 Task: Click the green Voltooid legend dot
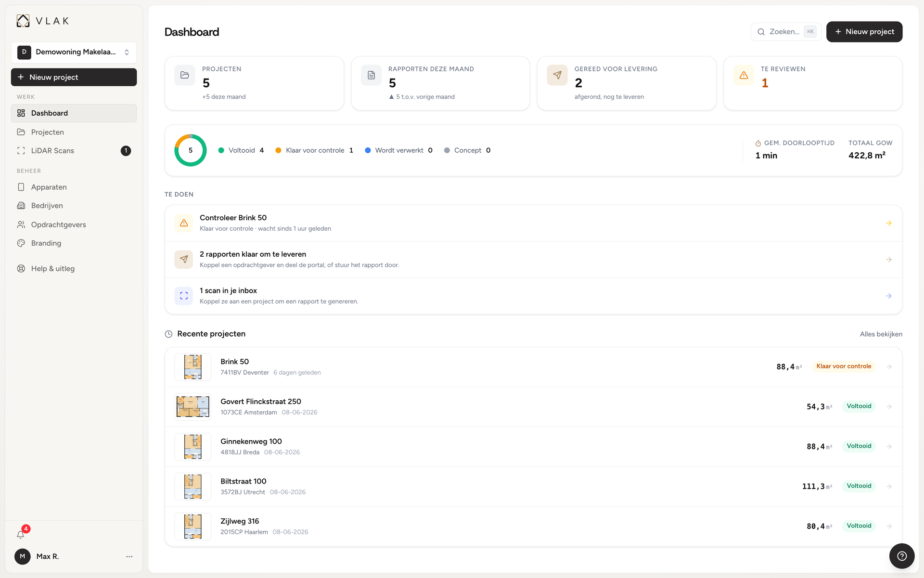[x=221, y=150]
